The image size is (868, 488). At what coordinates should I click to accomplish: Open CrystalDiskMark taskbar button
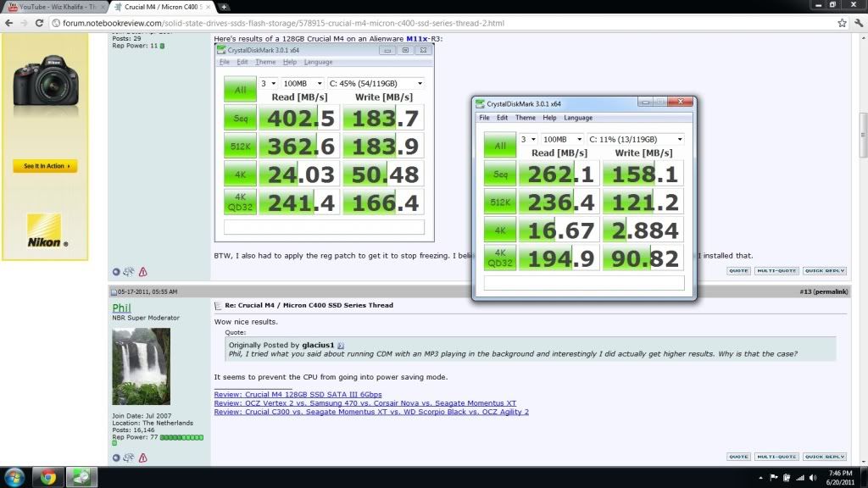pos(82,477)
